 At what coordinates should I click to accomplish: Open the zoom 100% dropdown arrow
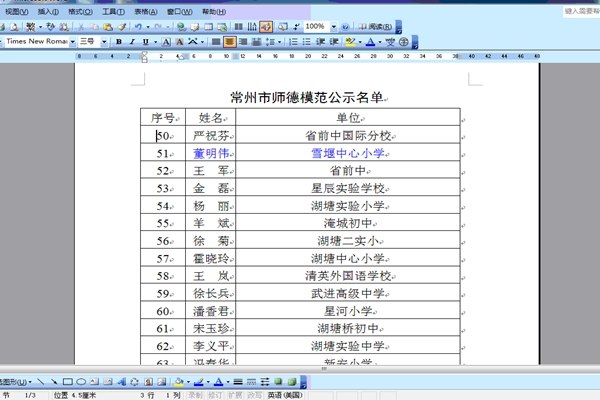tap(334, 27)
